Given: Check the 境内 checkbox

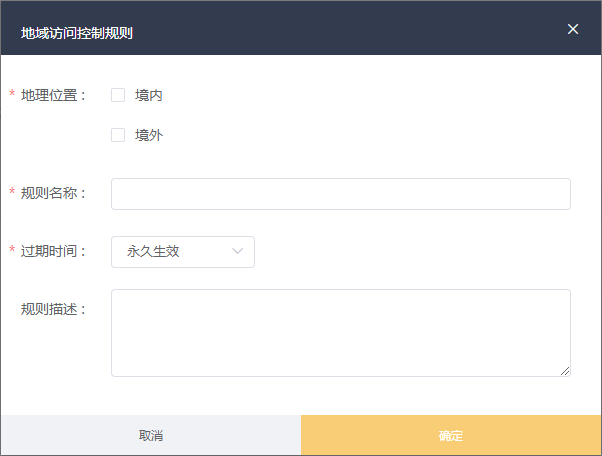Looking at the screenshot, I should coord(118,95).
